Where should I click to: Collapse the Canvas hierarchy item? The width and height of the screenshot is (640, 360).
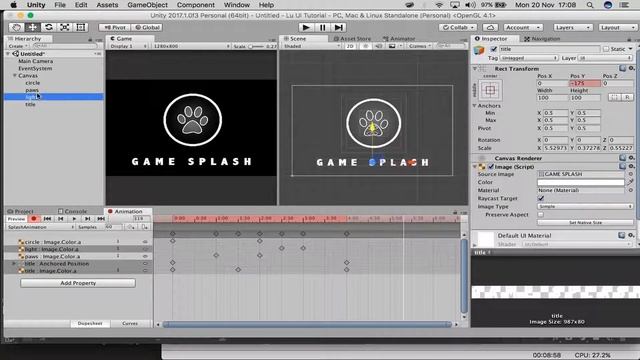coord(15,76)
